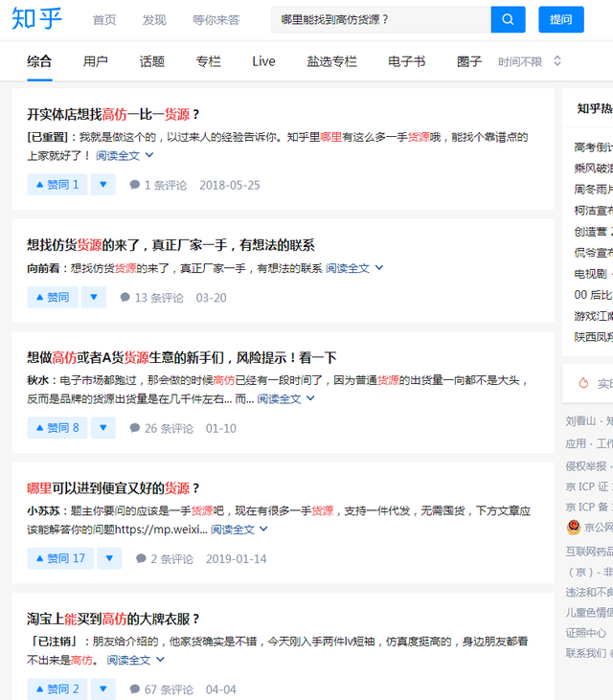Downvote the 开实体店 result
This screenshot has width=613, height=700.
[x=103, y=185]
